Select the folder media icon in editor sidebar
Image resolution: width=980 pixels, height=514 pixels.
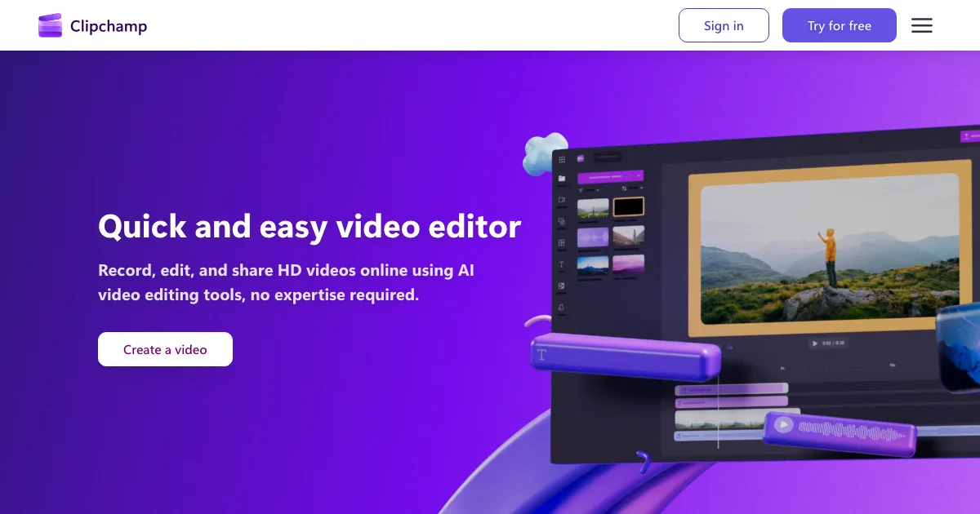(562, 179)
